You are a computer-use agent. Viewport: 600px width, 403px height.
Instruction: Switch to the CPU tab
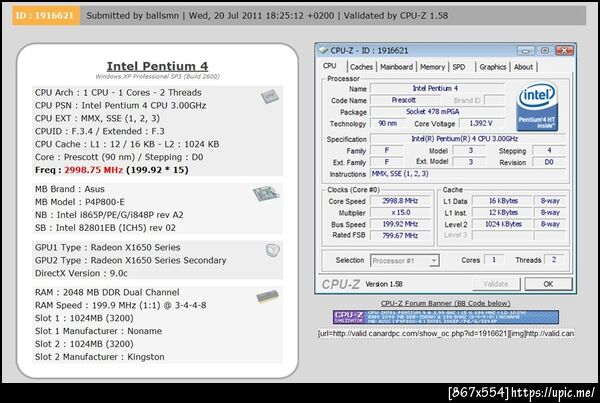329,66
